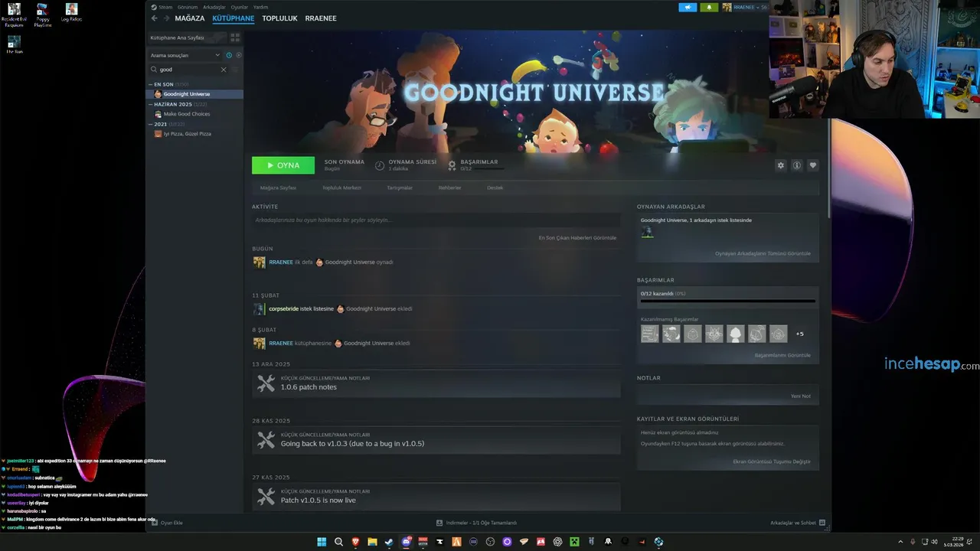This screenshot has width=980, height=551.
Task: Open the green notifications bell
Action: click(x=710, y=7)
